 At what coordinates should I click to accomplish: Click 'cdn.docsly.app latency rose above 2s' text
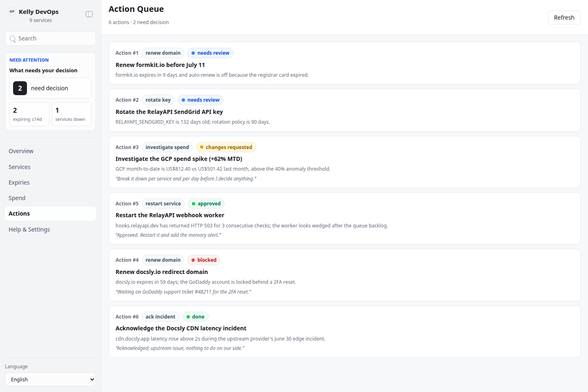coord(220,339)
